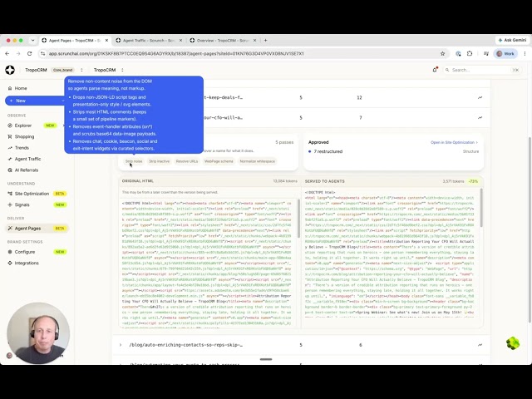Screen dimensions: 532x399
Task: Open the trend chart for the row with 12 in its second column
Action: pos(480,97)
